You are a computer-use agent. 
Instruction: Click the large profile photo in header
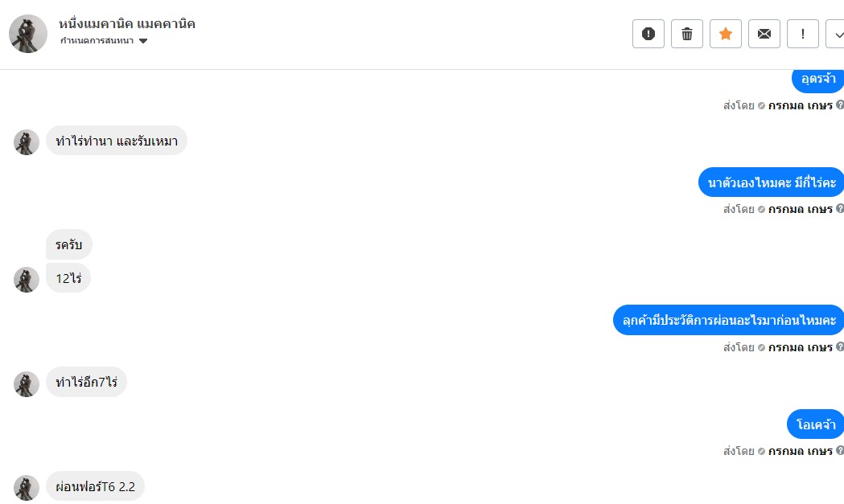click(x=28, y=34)
